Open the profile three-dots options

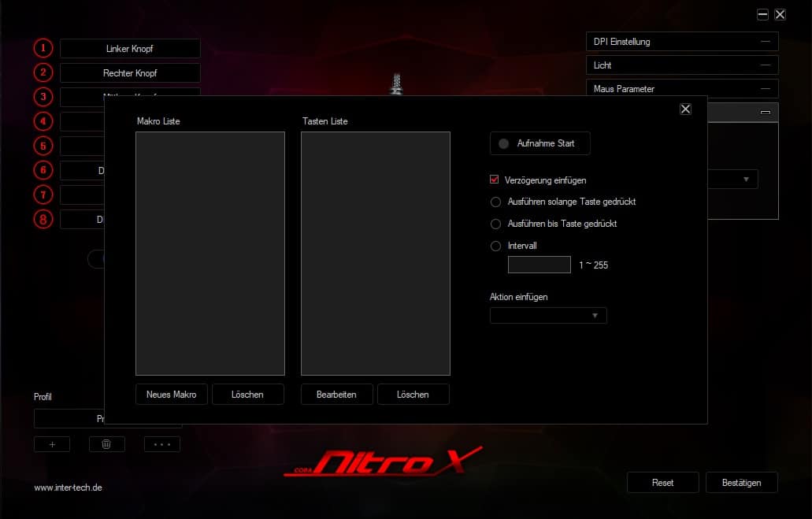coord(162,444)
